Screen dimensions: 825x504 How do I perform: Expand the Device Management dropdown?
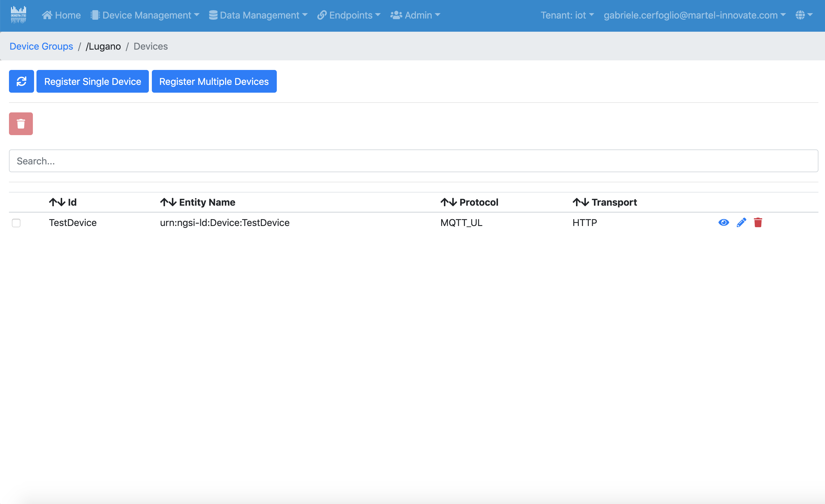(x=145, y=15)
